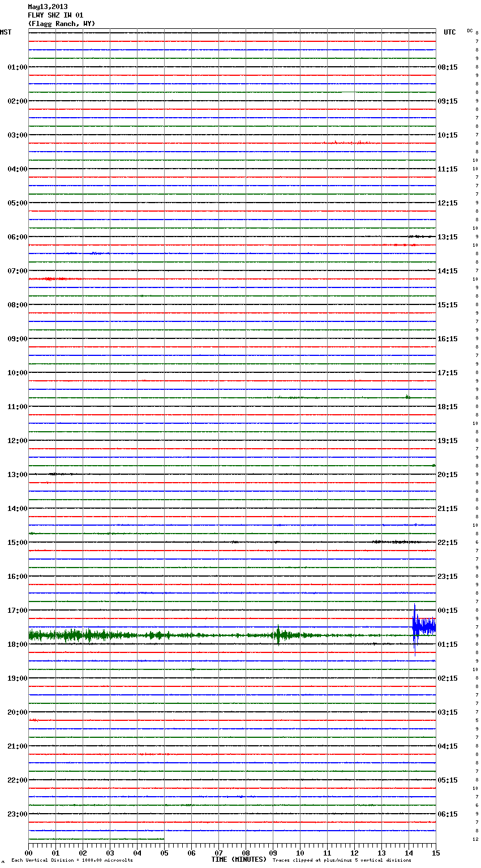Screen dimensions: 481x868
Task: Click the 22:15 UTC time label
Action: point(448,543)
